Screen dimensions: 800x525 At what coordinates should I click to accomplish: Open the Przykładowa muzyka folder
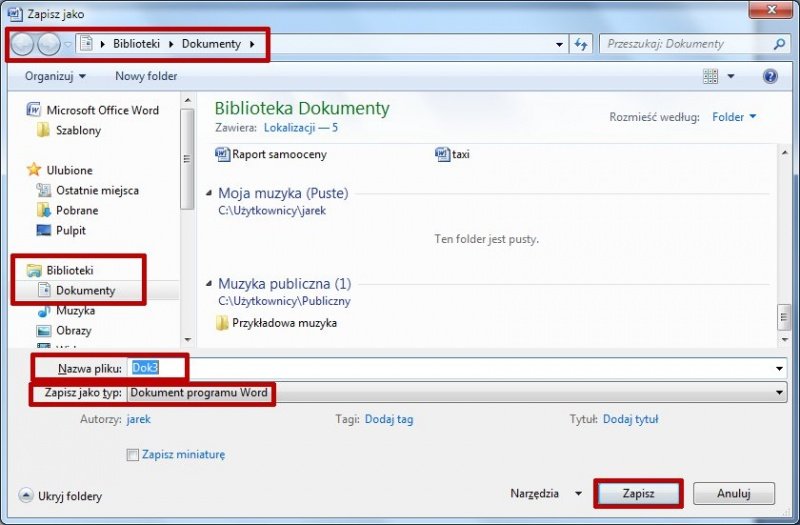click(x=284, y=323)
